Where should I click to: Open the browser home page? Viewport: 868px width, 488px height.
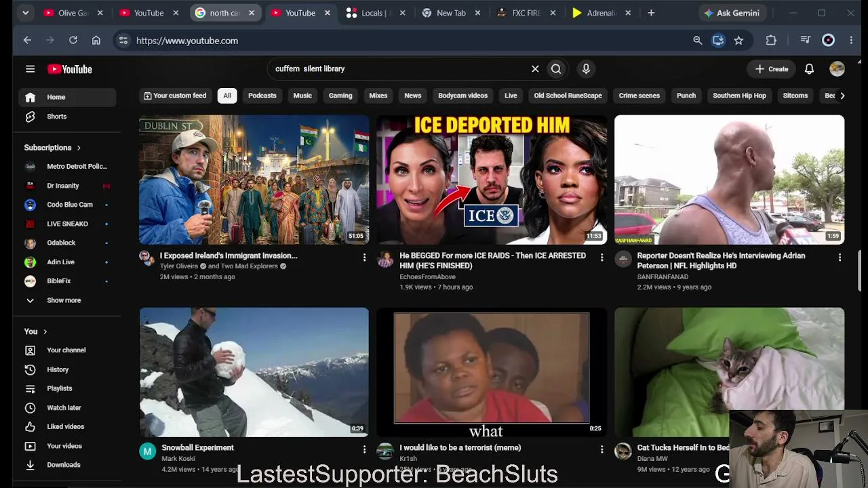point(96,41)
